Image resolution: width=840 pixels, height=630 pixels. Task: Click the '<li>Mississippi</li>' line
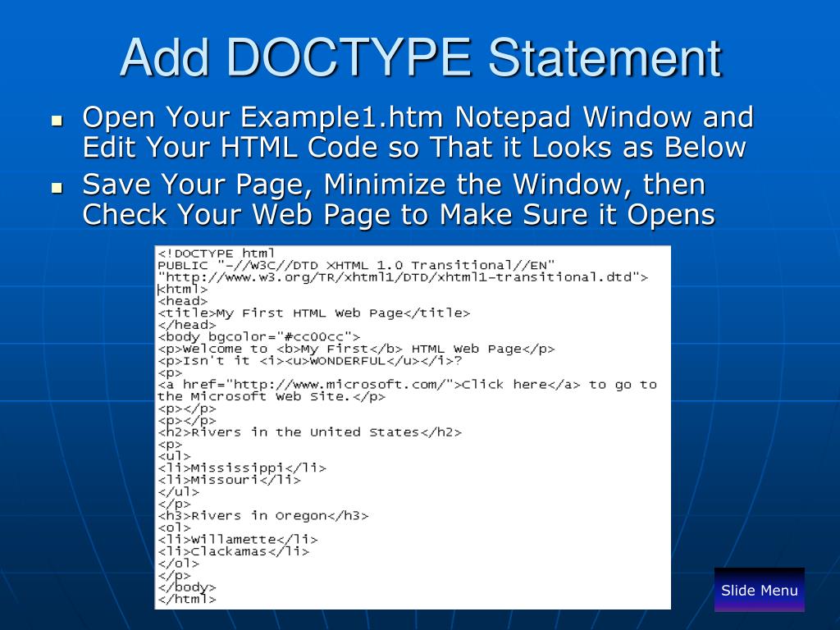(x=242, y=468)
